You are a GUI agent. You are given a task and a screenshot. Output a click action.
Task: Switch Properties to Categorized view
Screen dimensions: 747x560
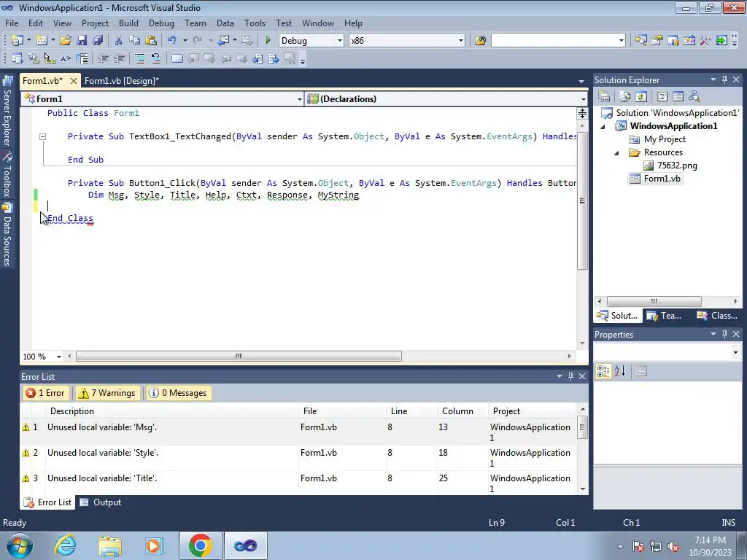click(603, 371)
